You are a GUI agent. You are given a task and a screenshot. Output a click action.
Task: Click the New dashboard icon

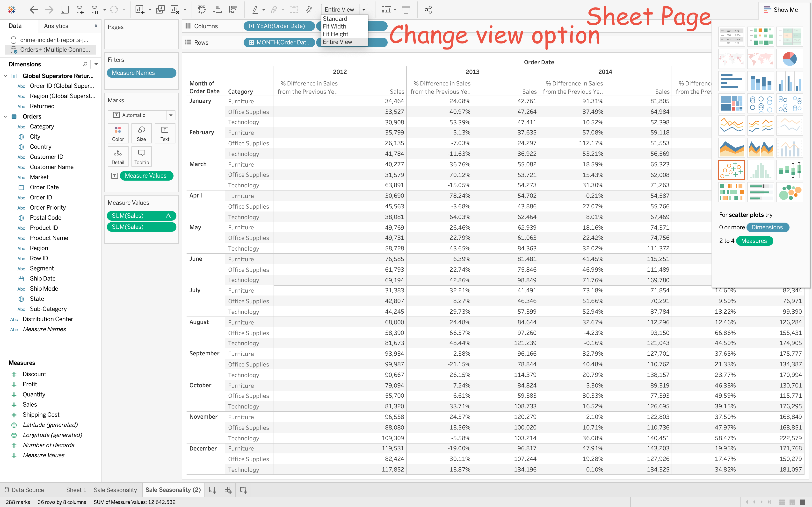228,490
